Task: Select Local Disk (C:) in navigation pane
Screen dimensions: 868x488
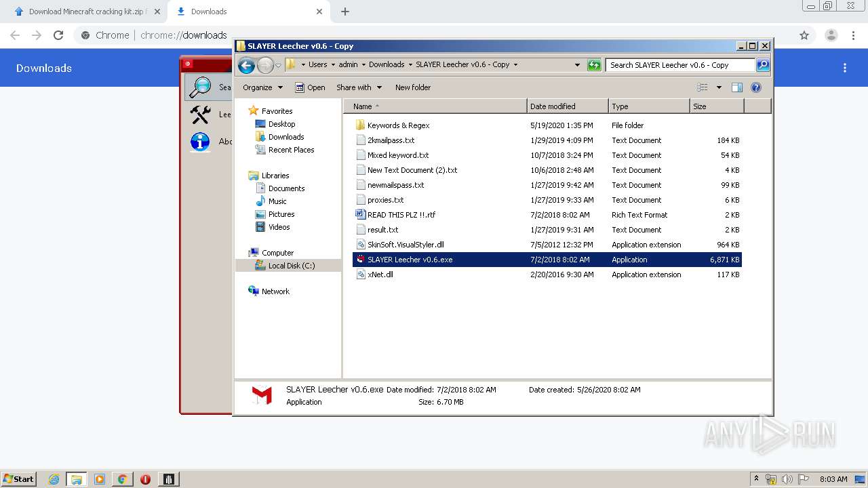Action: tap(291, 266)
